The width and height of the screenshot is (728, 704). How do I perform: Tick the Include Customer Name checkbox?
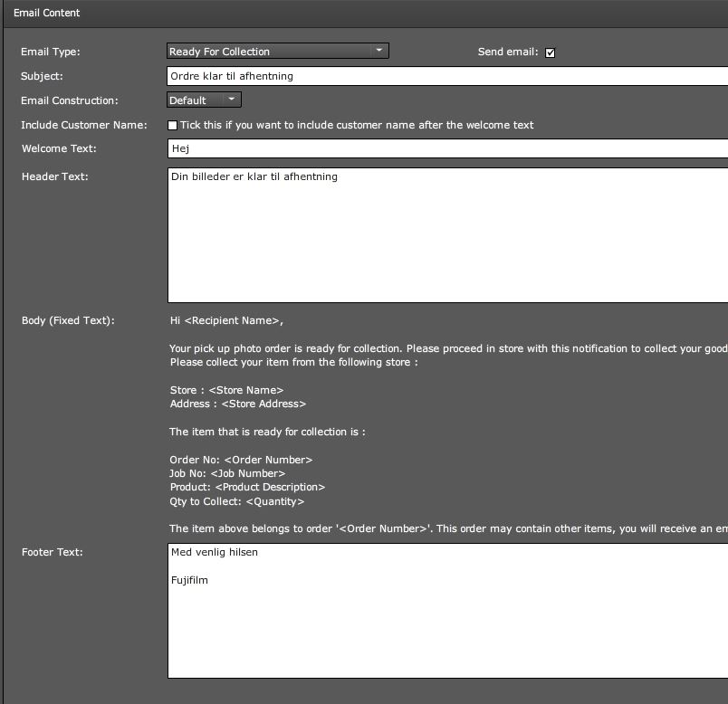tap(172, 125)
